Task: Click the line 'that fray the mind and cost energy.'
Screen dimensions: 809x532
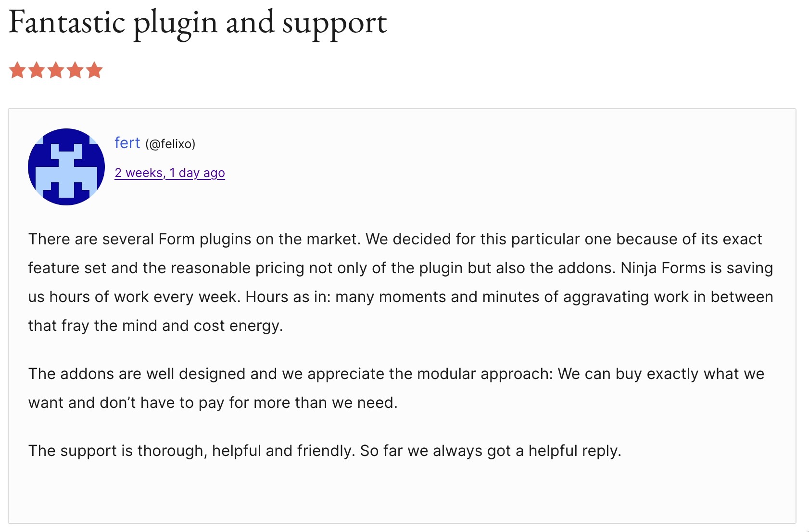Action: click(x=155, y=326)
